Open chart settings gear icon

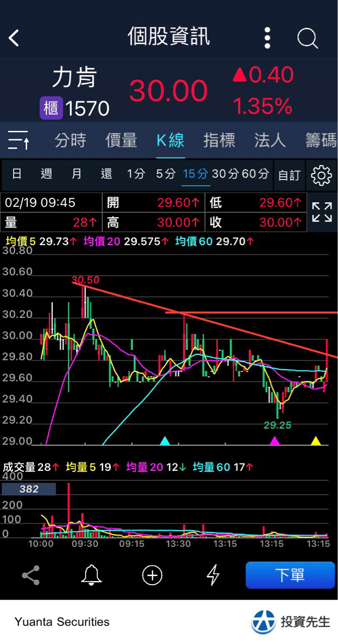321,175
